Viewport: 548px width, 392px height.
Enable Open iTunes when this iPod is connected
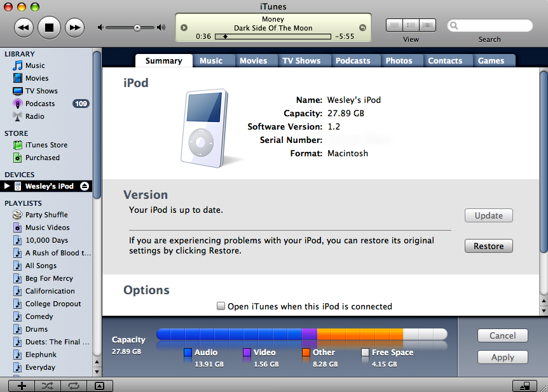(x=221, y=306)
